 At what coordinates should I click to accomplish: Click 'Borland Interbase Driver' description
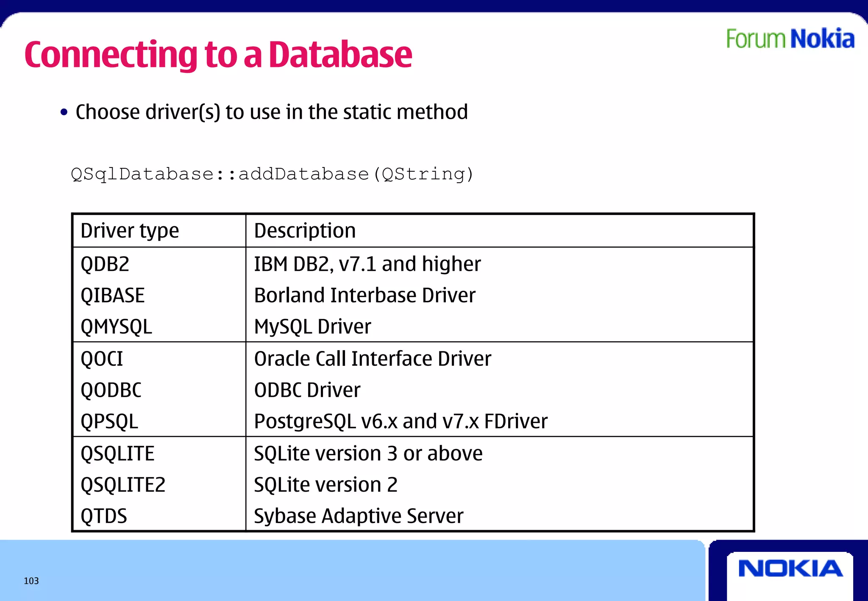tap(365, 295)
